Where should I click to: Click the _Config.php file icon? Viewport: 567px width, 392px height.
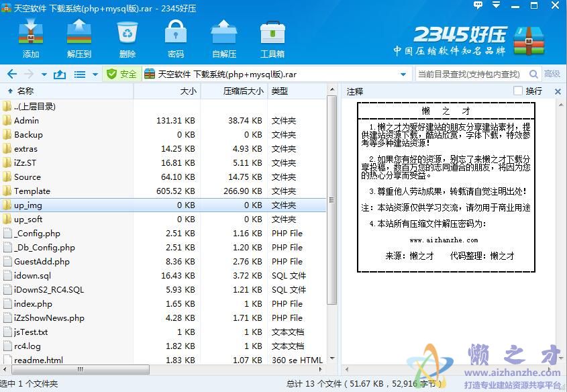coord(7,233)
